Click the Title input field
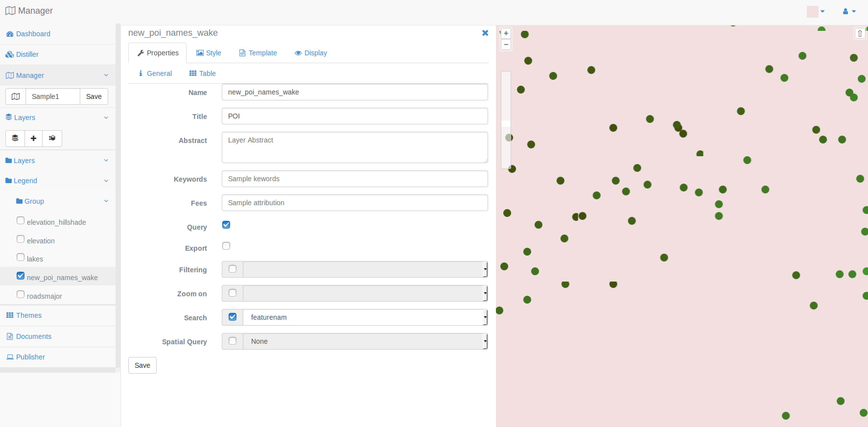 point(354,116)
